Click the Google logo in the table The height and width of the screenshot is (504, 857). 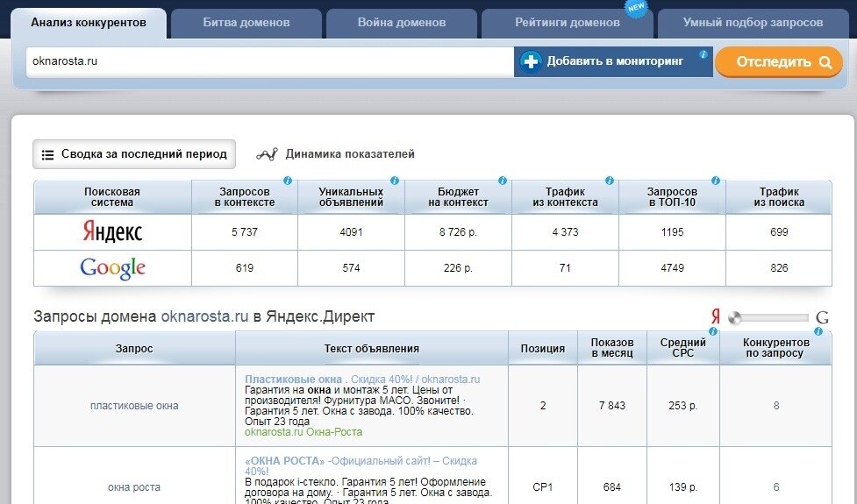coord(112,268)
